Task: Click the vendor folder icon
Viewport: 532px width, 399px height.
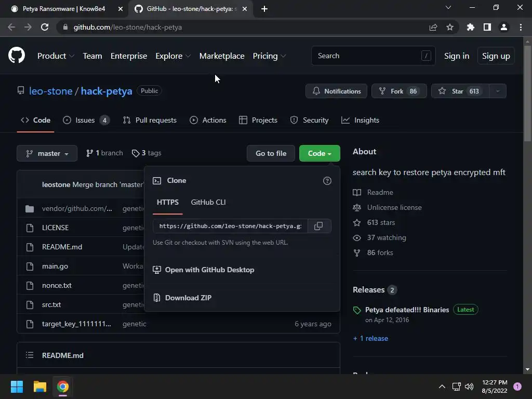Action: (30, 209)
